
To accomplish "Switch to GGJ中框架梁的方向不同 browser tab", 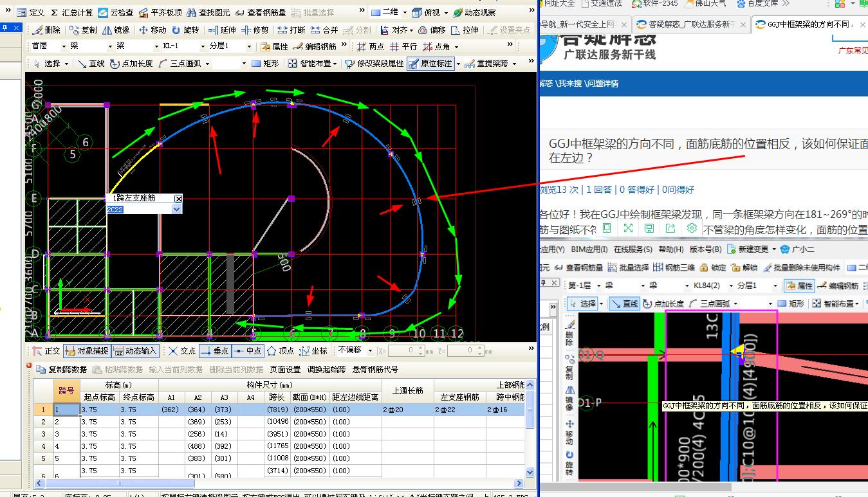I will tap(809, 24).
